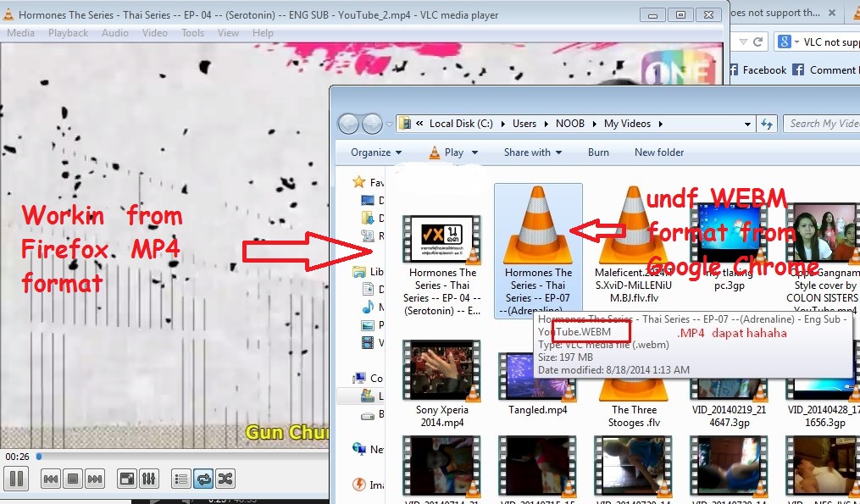This screenshot has width=860, height=504.
Task: Open address bar history dropdown arrow
Action: coord(747,124)
